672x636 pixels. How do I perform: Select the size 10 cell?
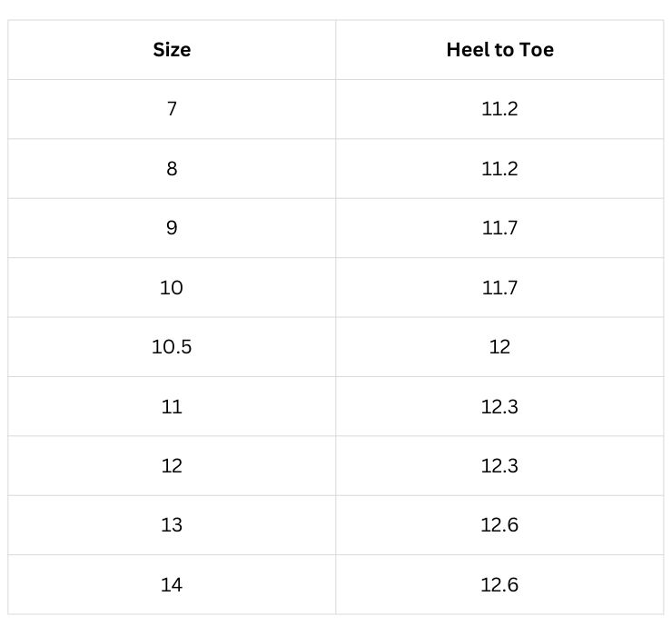click(172, 287)
